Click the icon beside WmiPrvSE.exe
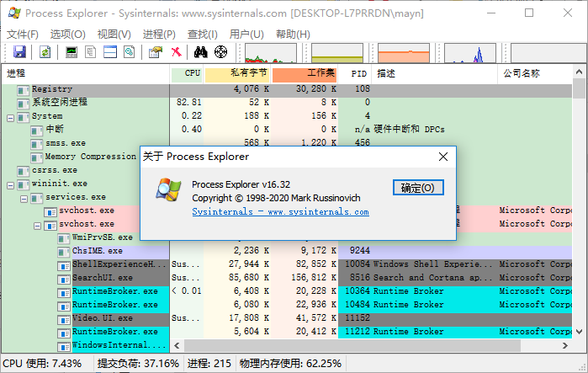 (x=64, y=238)
